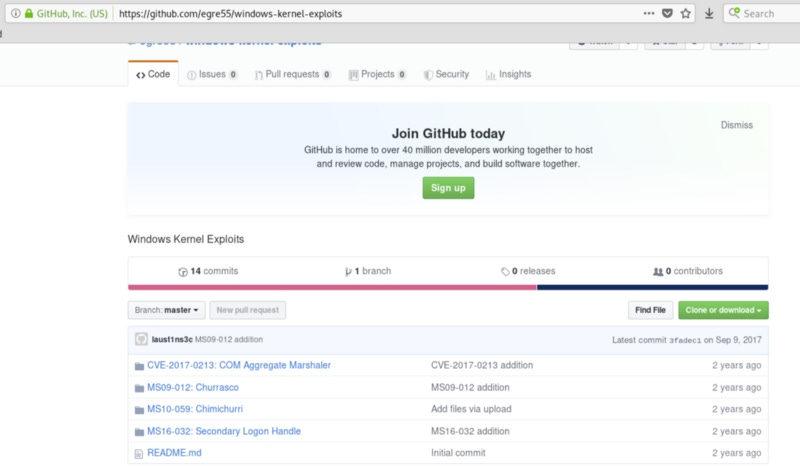
Task: Click the branch icon beside 1 branch
Action: tap(348, 272)
